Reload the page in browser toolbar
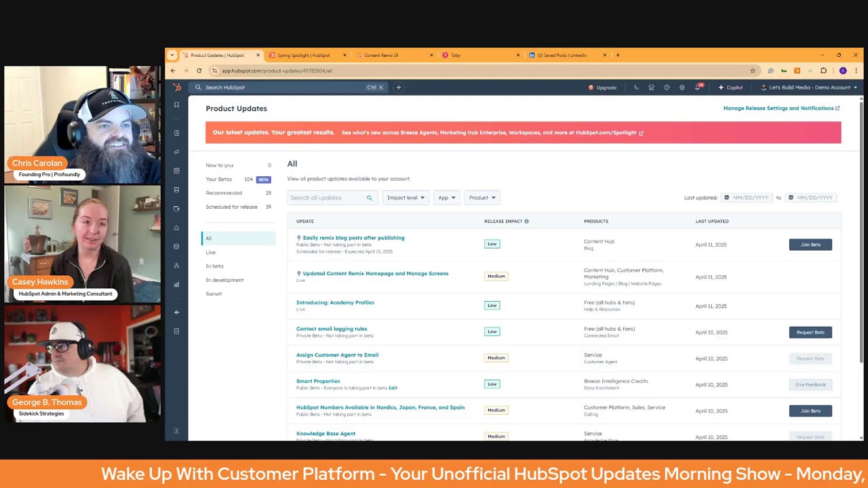The width and height of the screenshot is (868, 488). pos(199,70)
